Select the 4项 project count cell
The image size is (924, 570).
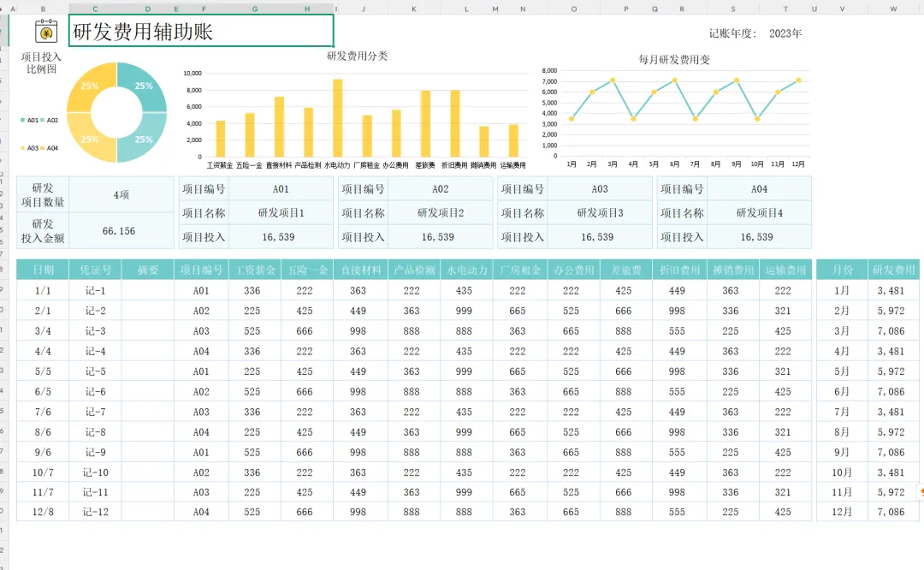pyautogui.click(x=121, y=194)
